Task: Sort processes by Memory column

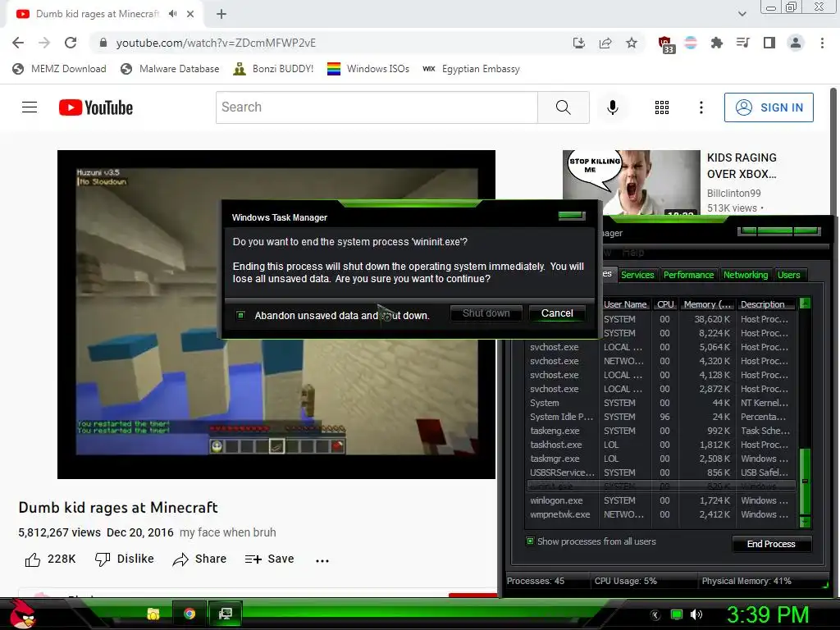Action: pyautogui.click(x=707, y=304)
